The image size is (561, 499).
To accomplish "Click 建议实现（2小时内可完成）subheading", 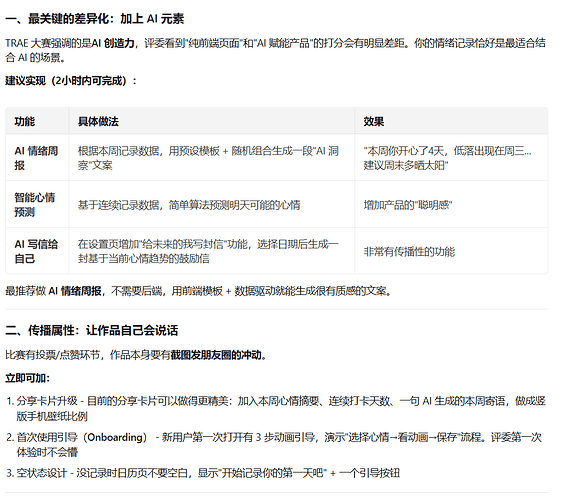I will click(x=71, y=81).
